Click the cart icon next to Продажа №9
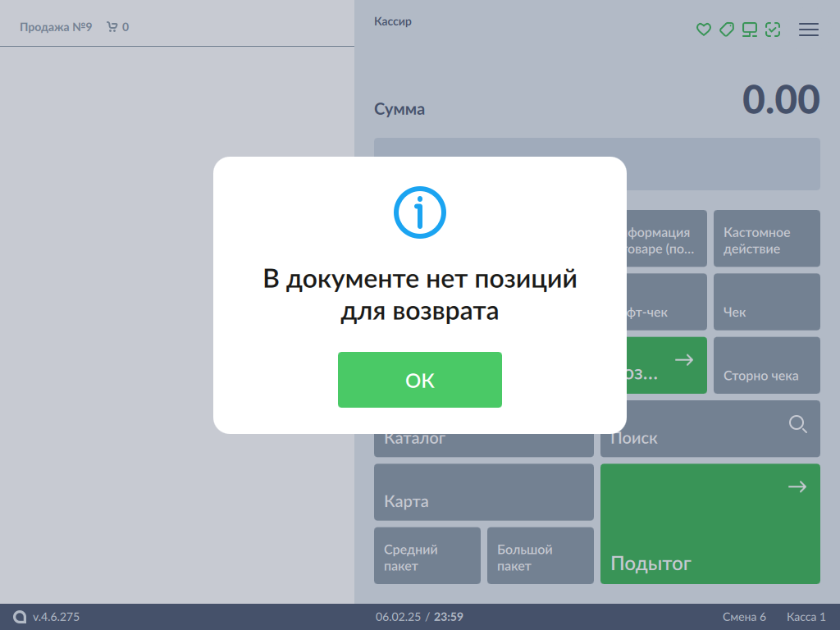 (x=112, y=27)
